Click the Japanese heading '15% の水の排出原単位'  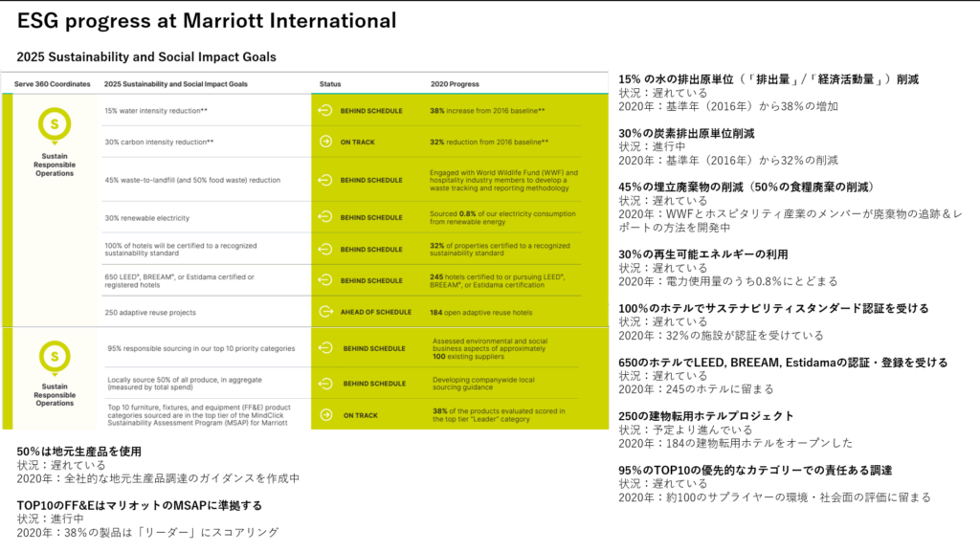pyautogui.click(x=768, y=79)
